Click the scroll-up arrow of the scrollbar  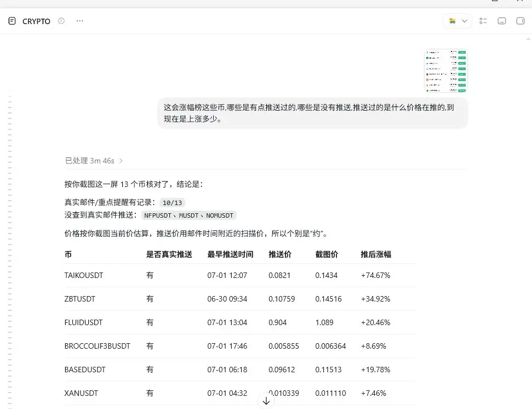(528, 39)
